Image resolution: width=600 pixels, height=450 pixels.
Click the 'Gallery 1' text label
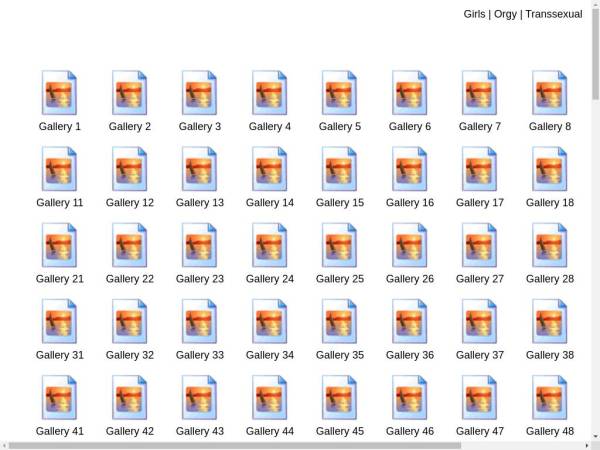pyautogui.click(x=60, y=126)
